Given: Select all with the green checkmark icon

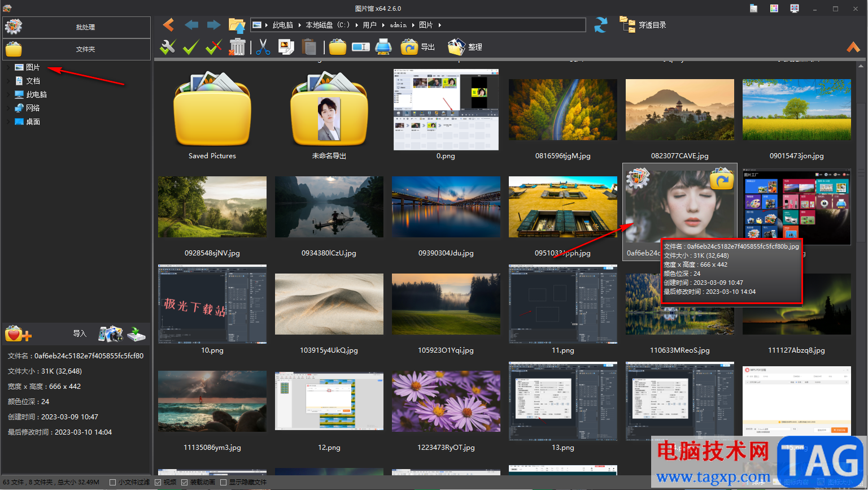Looking at the screenshot, I should (x=191, y=47).
